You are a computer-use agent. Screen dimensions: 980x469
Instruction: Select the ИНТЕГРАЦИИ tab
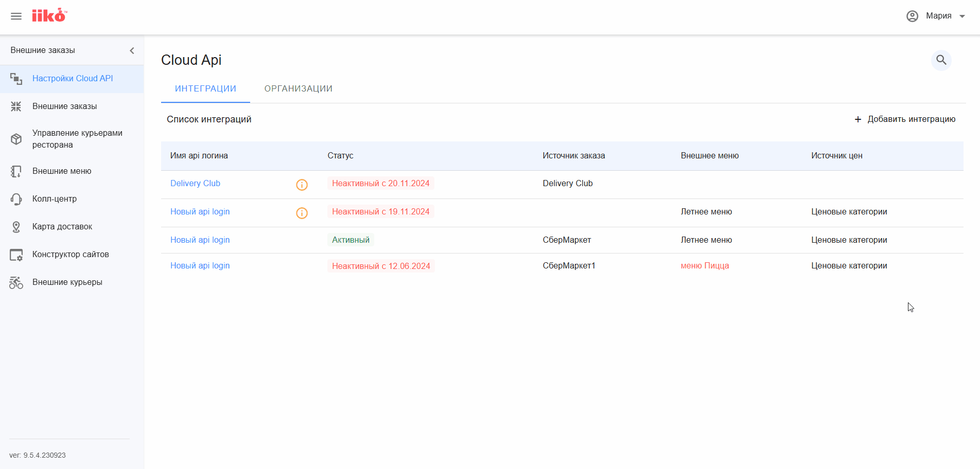click(x=205, y=88)
